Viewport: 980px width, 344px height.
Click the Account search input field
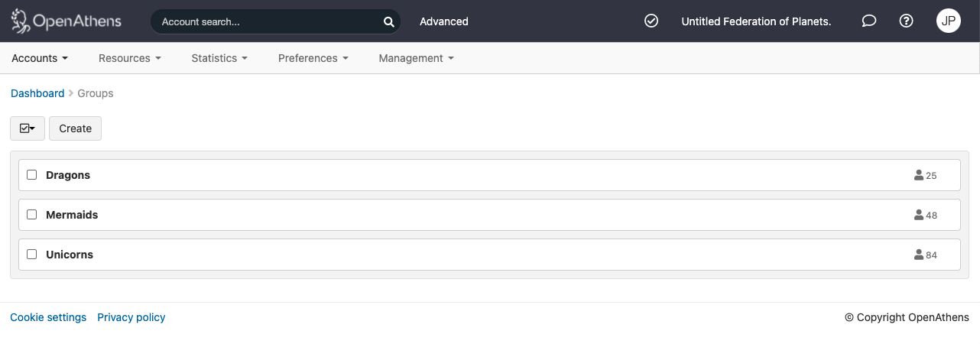(268, 21)
